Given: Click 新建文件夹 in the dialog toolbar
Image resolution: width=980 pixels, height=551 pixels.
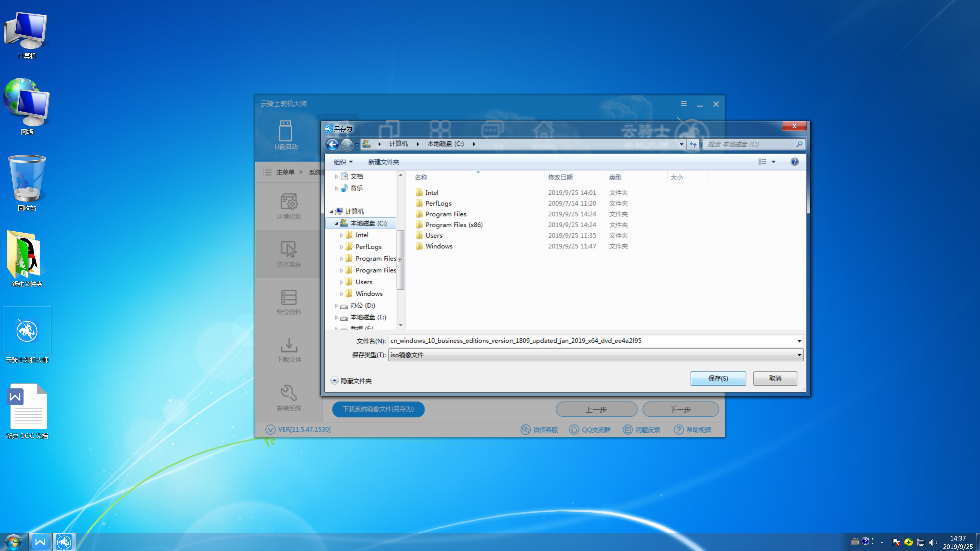Looking at the screenshot, I should point(384,162).
